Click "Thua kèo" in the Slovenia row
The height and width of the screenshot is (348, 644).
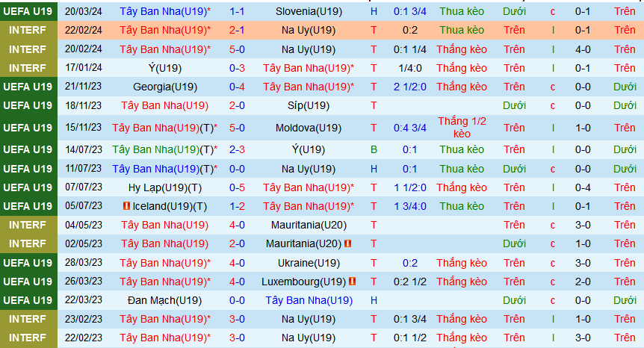[x=462, y=11]
